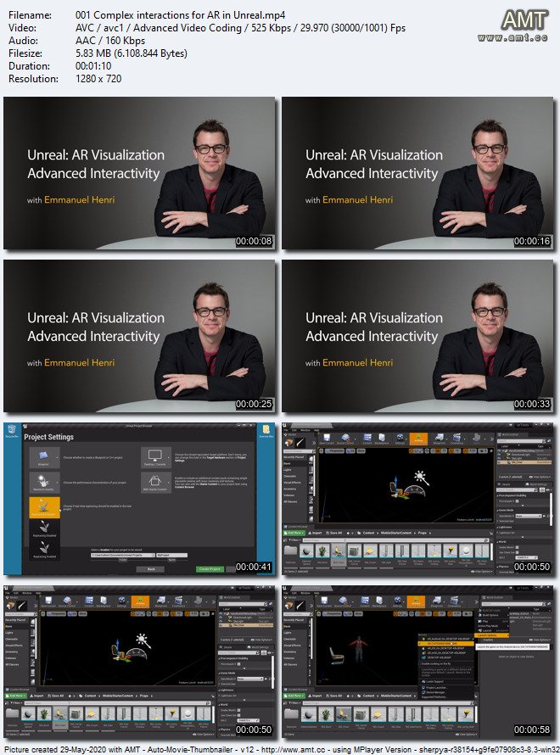Select the Desktop / Console target icon

point(155,457)
